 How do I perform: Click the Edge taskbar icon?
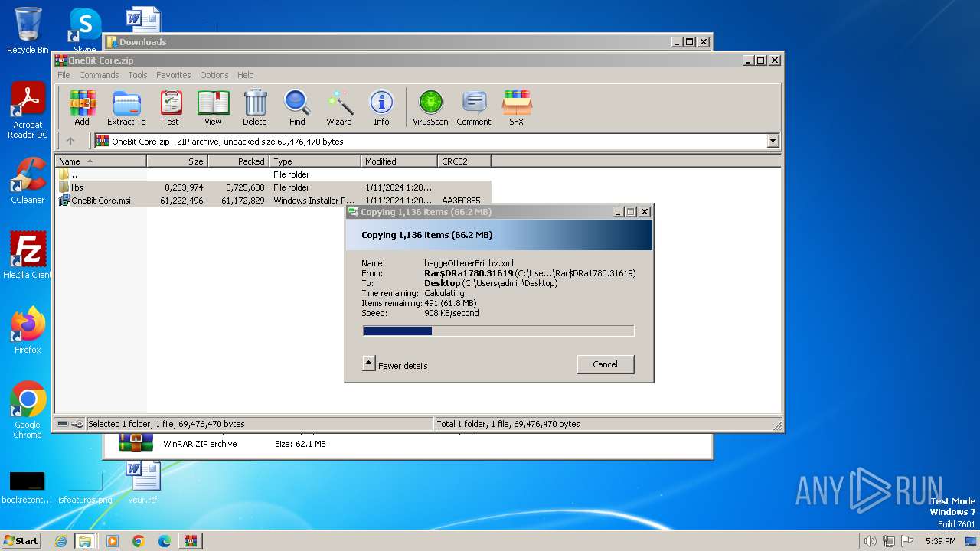(164, 541)
